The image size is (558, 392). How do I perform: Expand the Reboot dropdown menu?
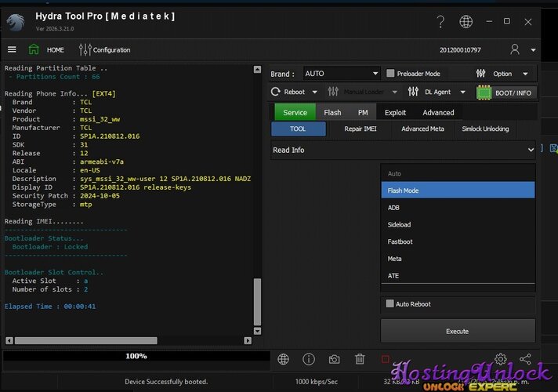295,93
